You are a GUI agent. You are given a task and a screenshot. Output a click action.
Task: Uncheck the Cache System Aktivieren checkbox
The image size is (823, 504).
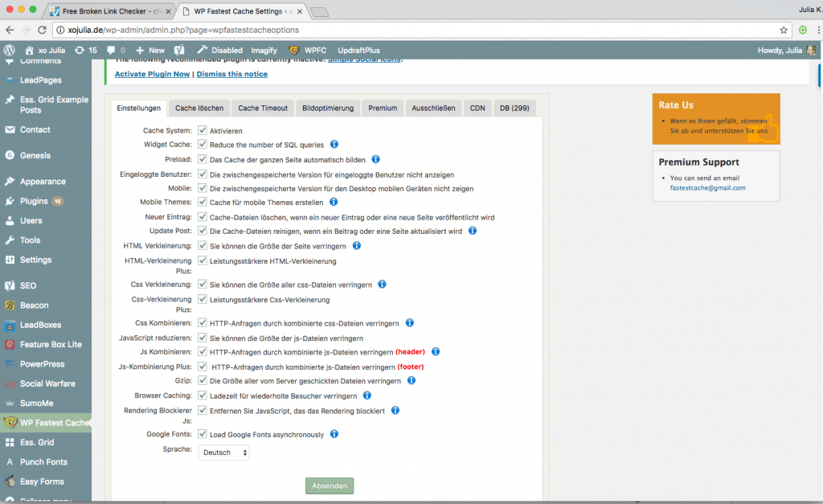point(202,132)
